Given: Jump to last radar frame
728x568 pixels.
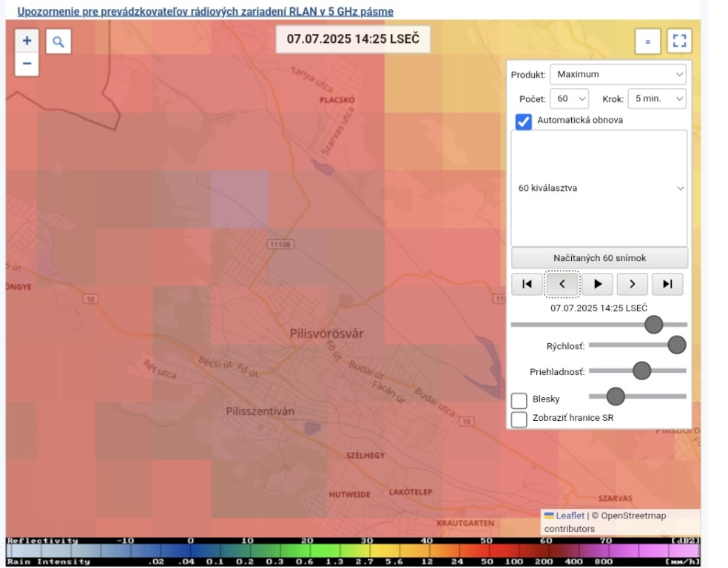Looking at the screenshot, I should tap(667, 284).
